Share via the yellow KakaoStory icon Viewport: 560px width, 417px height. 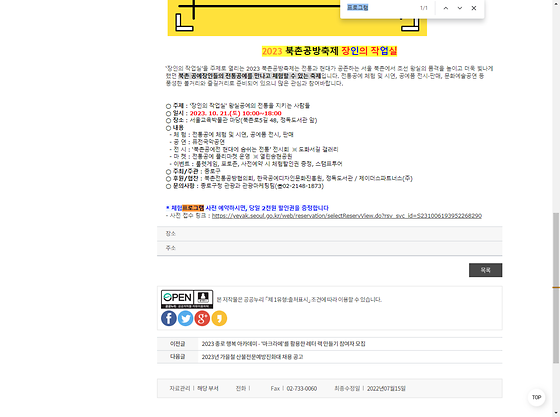point(219,318)
